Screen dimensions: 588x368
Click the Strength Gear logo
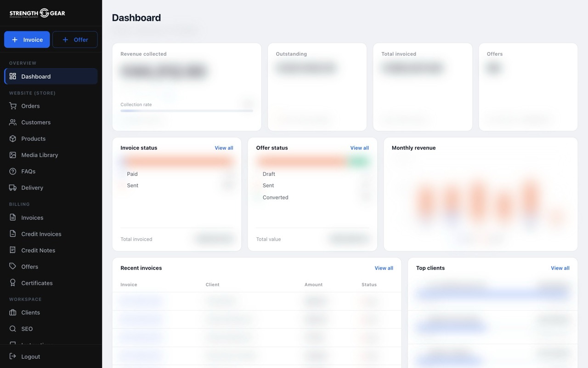pos(37,13)
